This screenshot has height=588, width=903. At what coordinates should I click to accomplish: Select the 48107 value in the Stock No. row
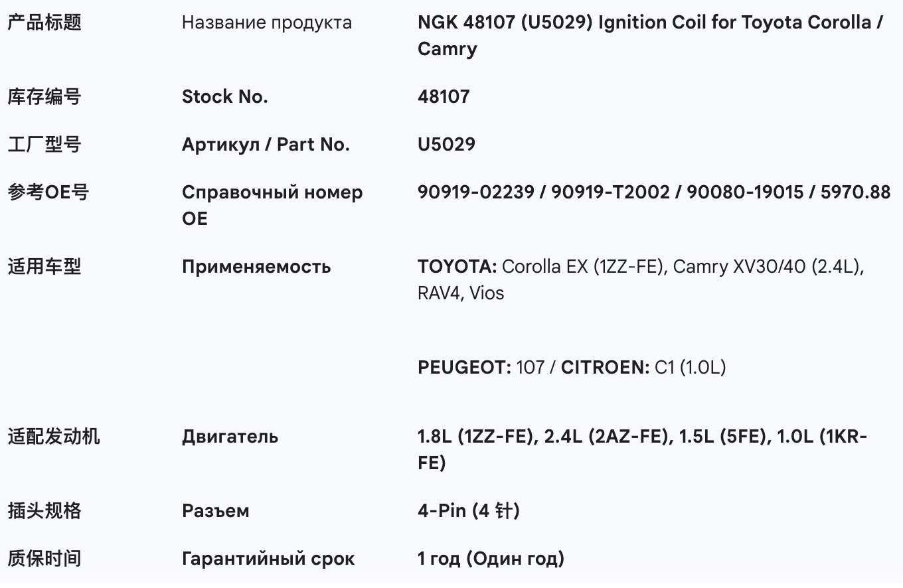[x=444, y=97]
